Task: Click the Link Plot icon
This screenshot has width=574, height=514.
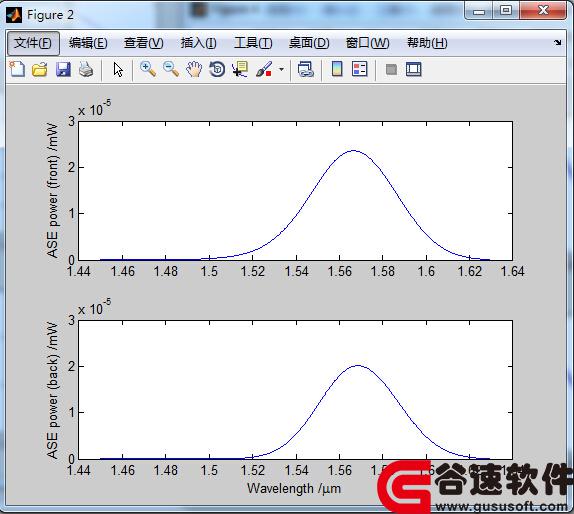Action: click(306, 69)
